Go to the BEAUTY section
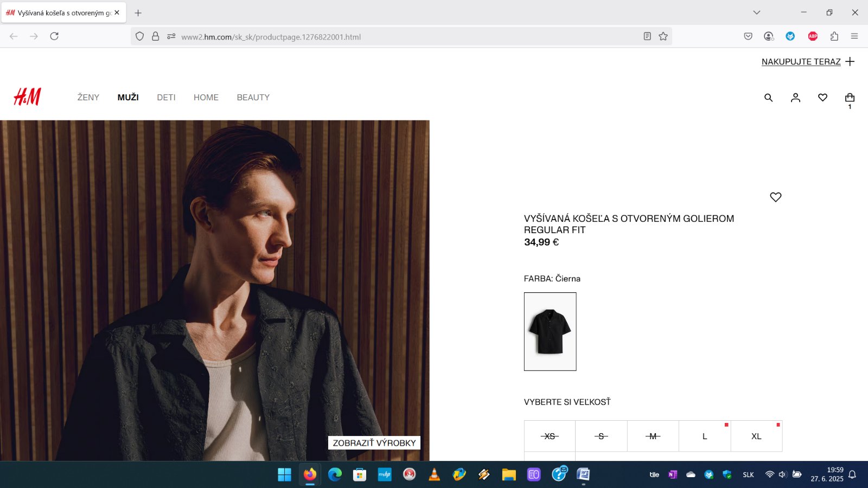 coord(253,98)
